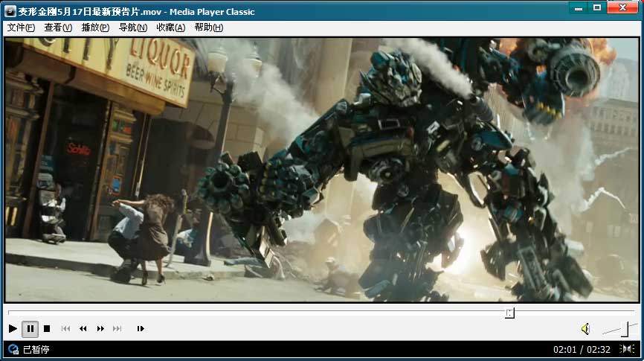Viewport: 644px width, 361px height.
Task: Click the 已暂停 status text
Action: point(36,350)
